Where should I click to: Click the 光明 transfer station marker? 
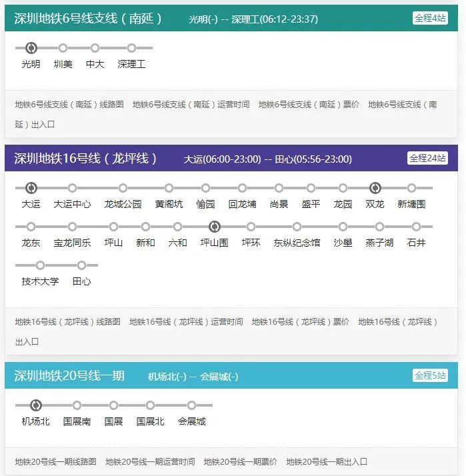(x=31, y=48)
